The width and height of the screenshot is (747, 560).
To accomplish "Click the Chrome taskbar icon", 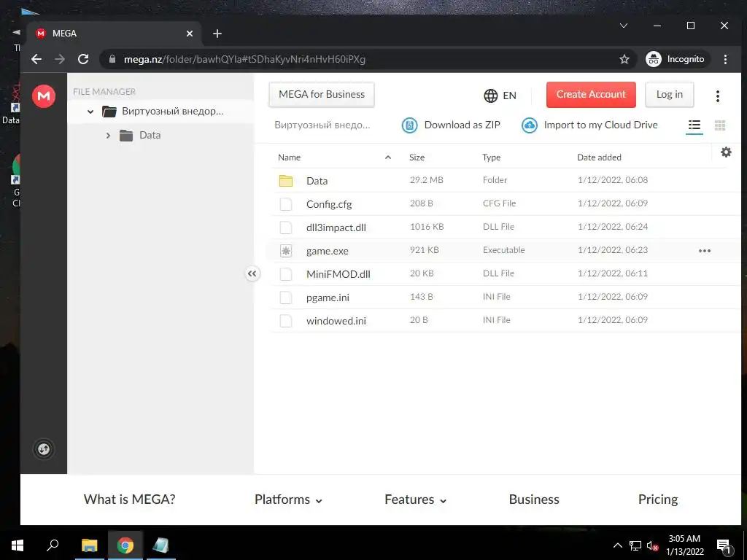I will click(125, 545).
